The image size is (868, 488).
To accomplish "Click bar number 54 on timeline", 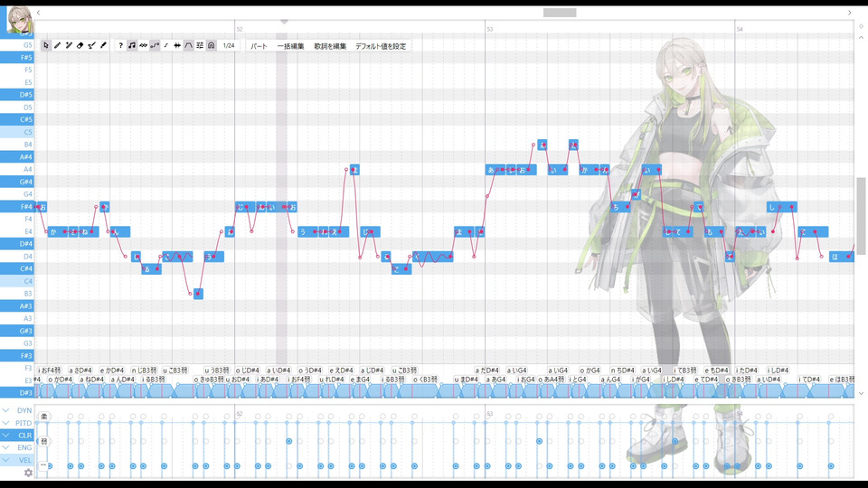I will (x=739, y=29).
